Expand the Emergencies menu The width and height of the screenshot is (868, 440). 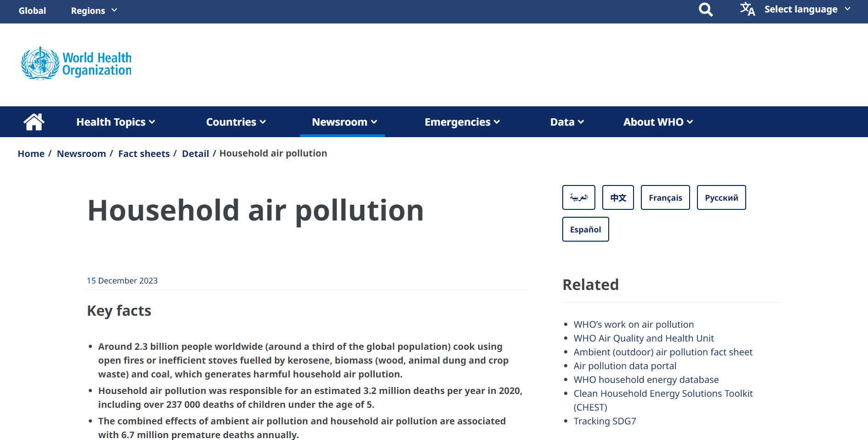[462, 122]
